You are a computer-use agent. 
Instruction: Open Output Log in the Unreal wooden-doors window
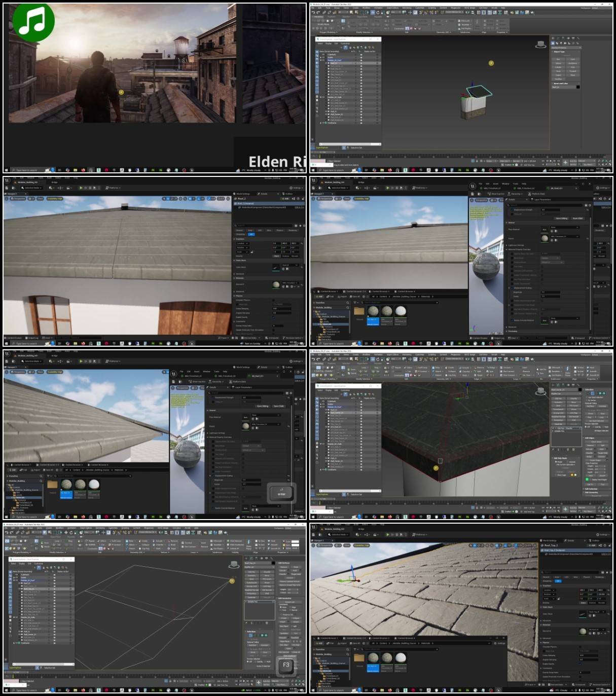32,338
